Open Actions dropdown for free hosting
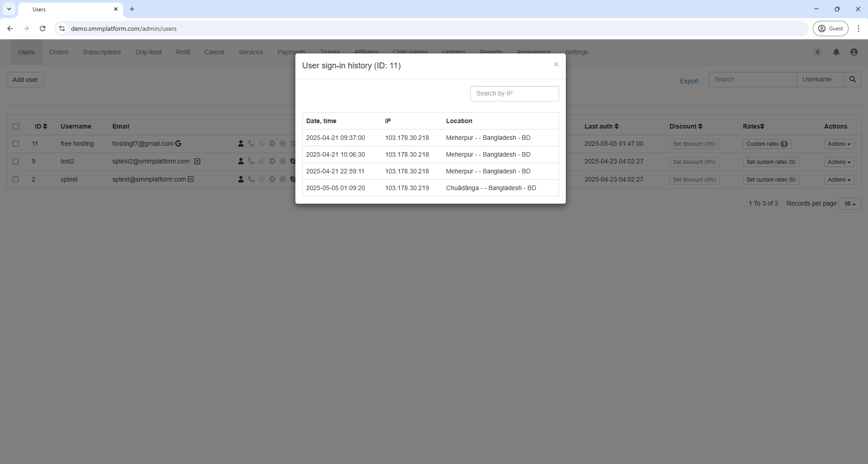Screen dimensions: 868x464 [839, 144]
